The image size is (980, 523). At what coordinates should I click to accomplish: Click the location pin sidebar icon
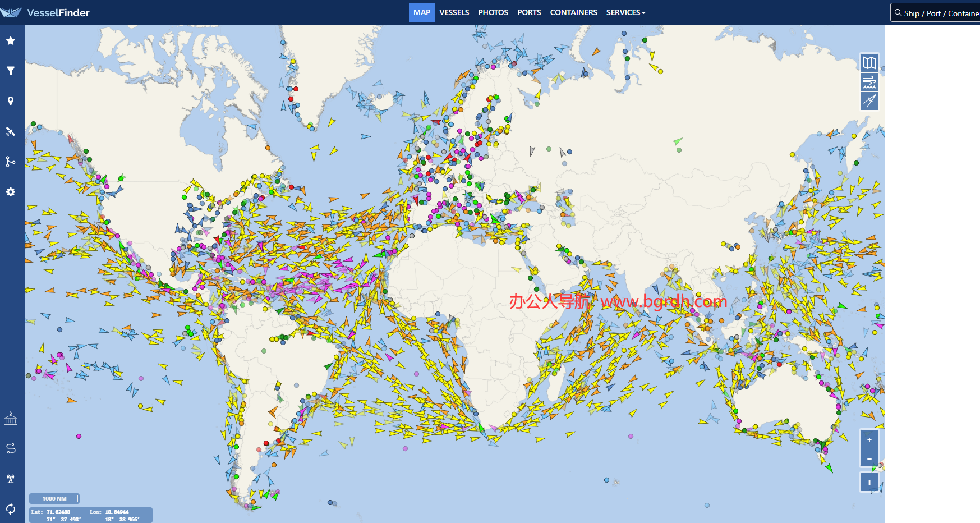coord(11,101)
